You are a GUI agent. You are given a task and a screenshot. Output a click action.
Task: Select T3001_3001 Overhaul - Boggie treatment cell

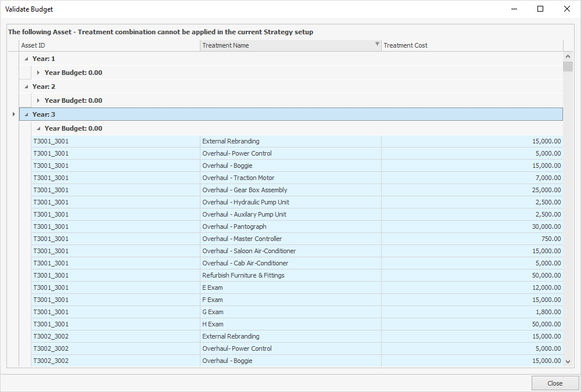[290, 166]
